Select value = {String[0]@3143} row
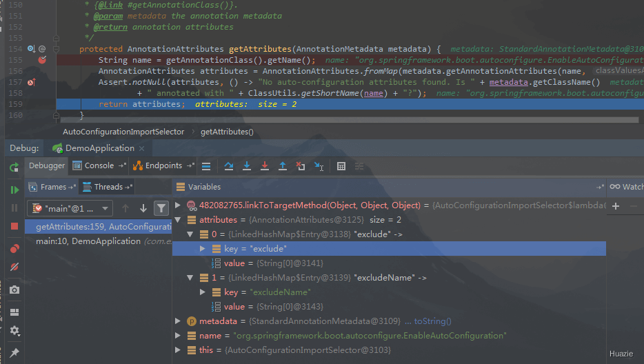 (389, 307)
